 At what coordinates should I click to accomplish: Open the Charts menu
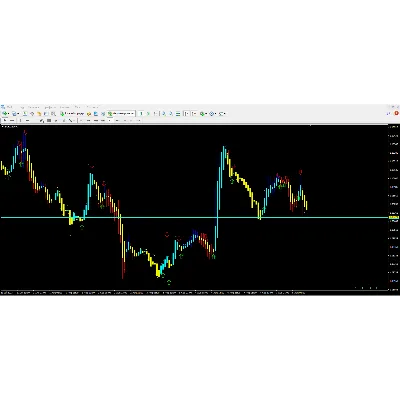pyautogui.click(x=50, y=107)
